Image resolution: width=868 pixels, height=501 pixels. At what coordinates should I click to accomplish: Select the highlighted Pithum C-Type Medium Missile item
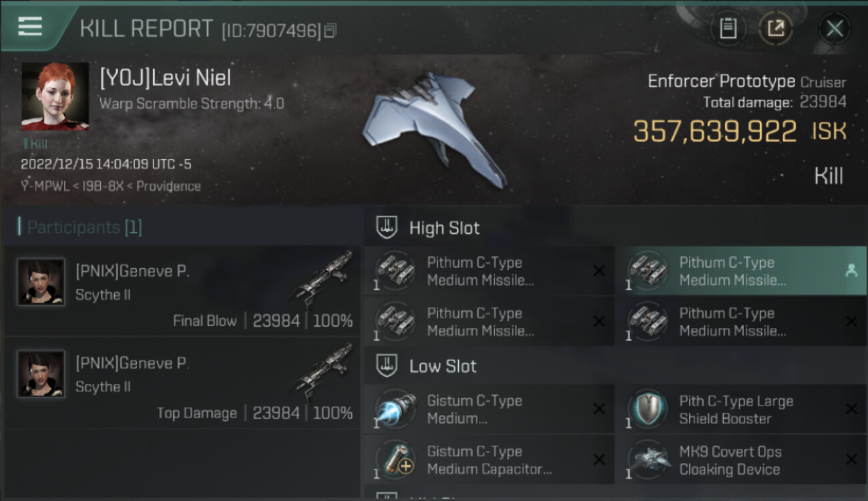coord(741,271)
